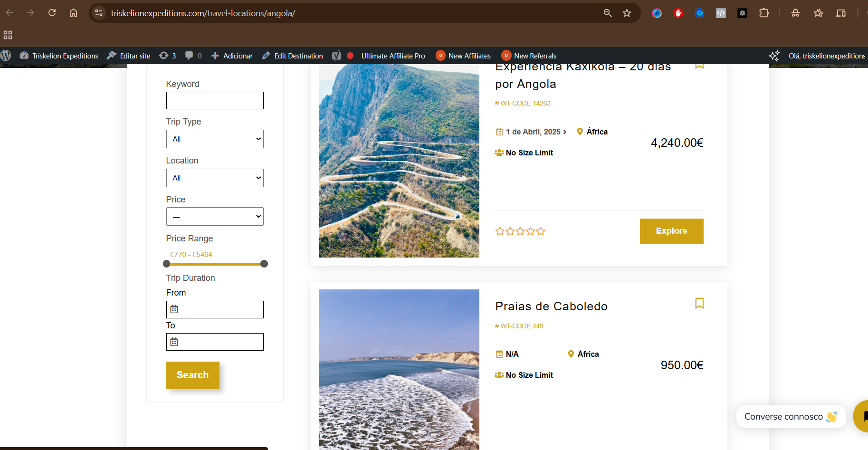Bookmark this page with the star
Image resolution: width=868 pixels, height=450 pixels.
click(x=627, y=13)
